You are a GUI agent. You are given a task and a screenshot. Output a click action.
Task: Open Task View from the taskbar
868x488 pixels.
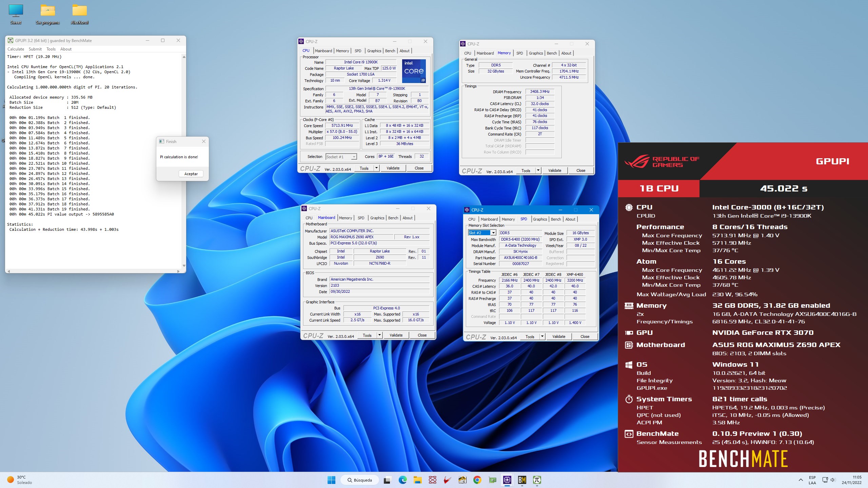pyautogui.click(x=387, y=480)
